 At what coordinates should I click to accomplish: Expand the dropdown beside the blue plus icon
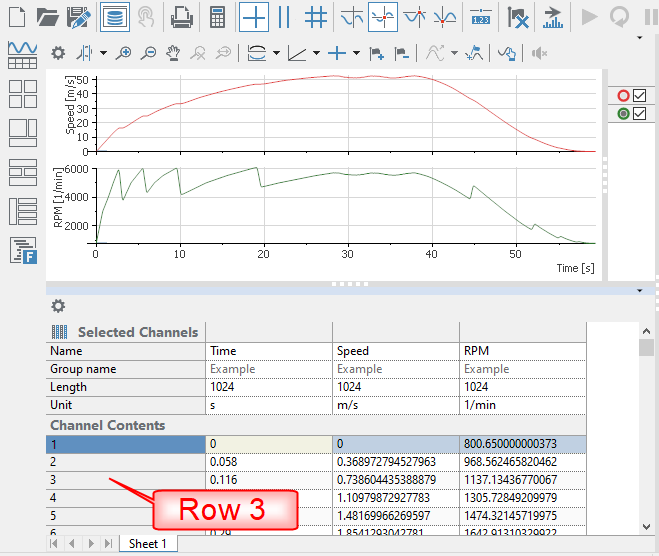(357, 54)
